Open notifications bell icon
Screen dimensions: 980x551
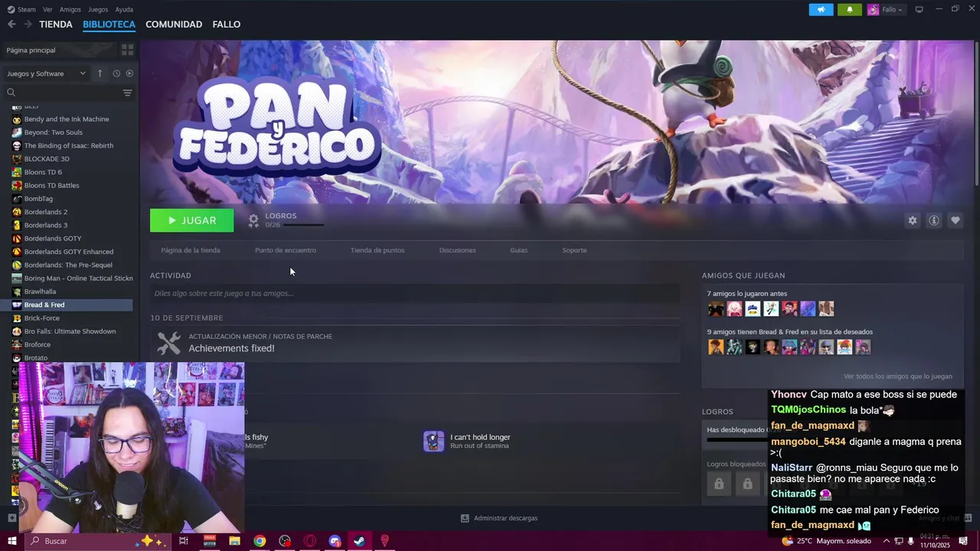[x=849, y=9]
